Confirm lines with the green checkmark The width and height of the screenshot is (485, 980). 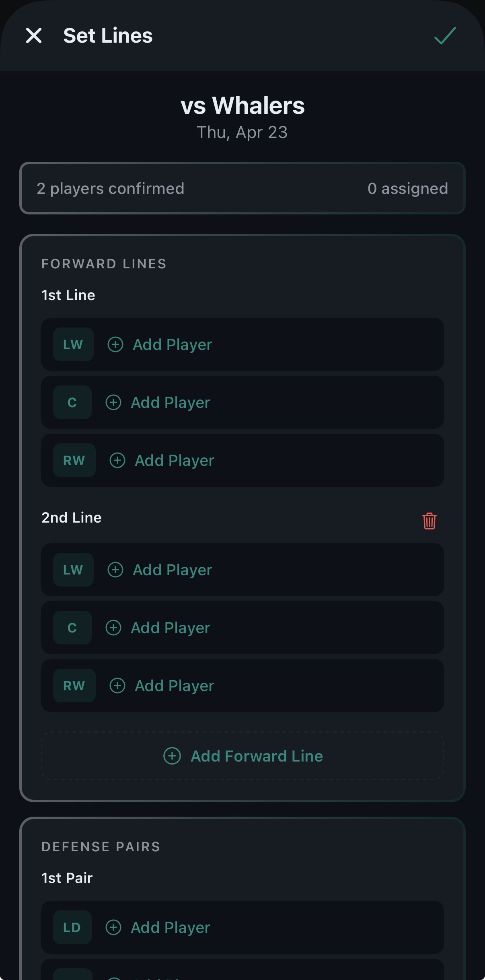(x=445, y=36)
